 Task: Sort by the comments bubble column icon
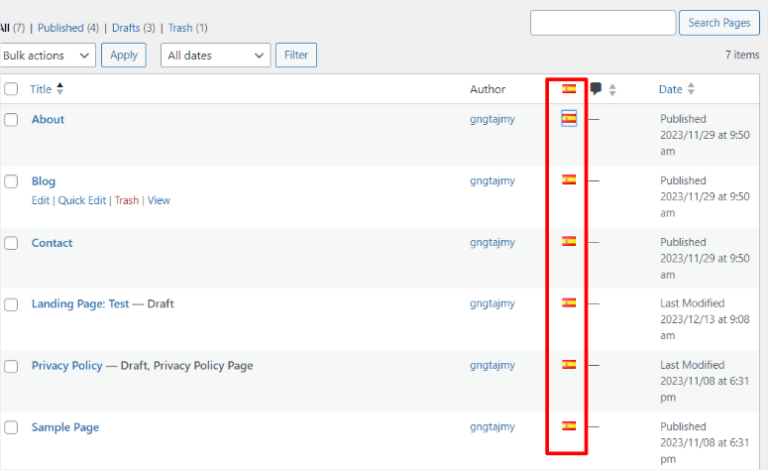(x=596, y=89)
